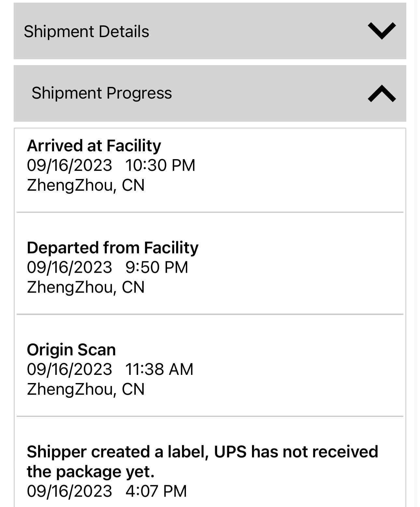Select the Arrived at Facility event title
This screenshot has height=507, width=420.
click(94, 145)
